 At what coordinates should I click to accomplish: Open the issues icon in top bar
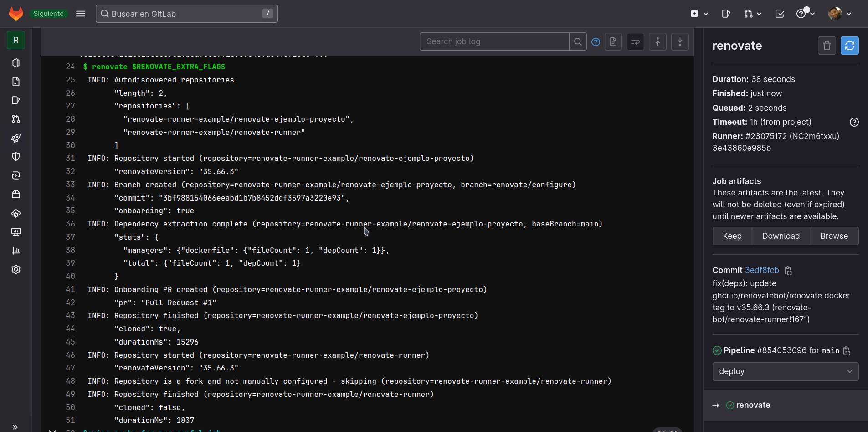pyautogui.click(x=726, y=14)
